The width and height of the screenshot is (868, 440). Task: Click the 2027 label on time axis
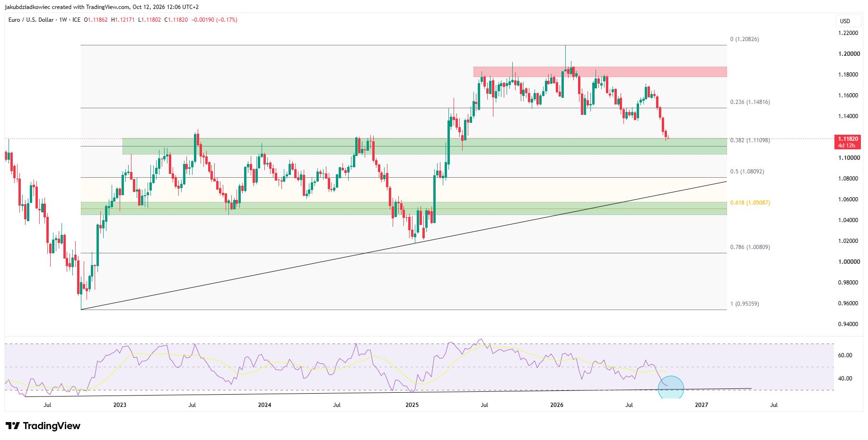[701, 405]
